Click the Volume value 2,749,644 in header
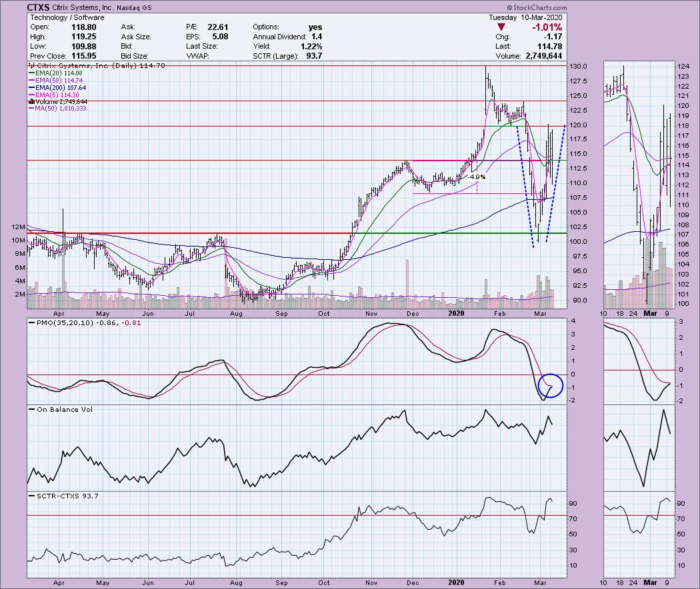 point(544,56)
